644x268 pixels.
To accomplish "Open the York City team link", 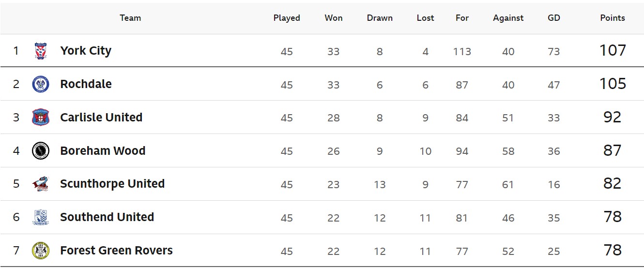I will (x=86, y=51).
